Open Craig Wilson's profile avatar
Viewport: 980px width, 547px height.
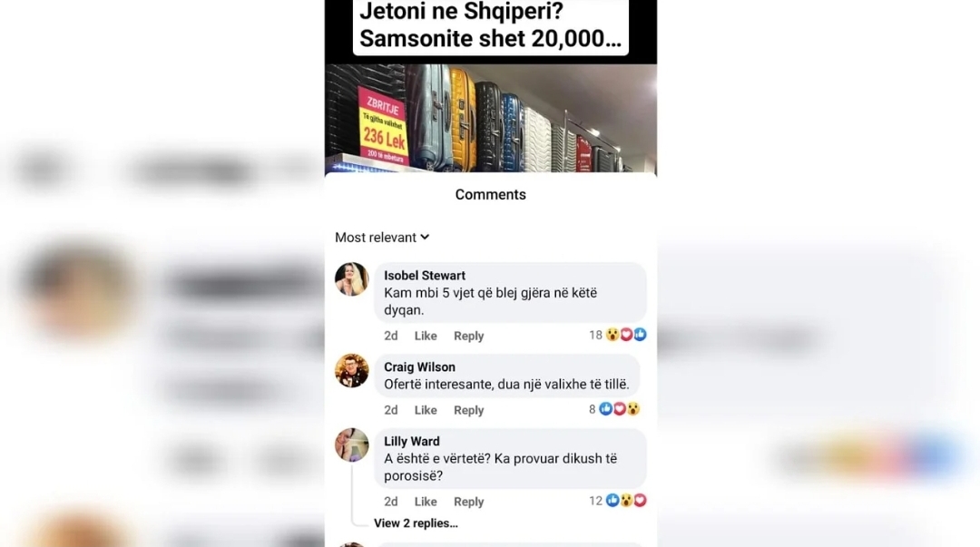pyautogui.click(x=351, y=370)
